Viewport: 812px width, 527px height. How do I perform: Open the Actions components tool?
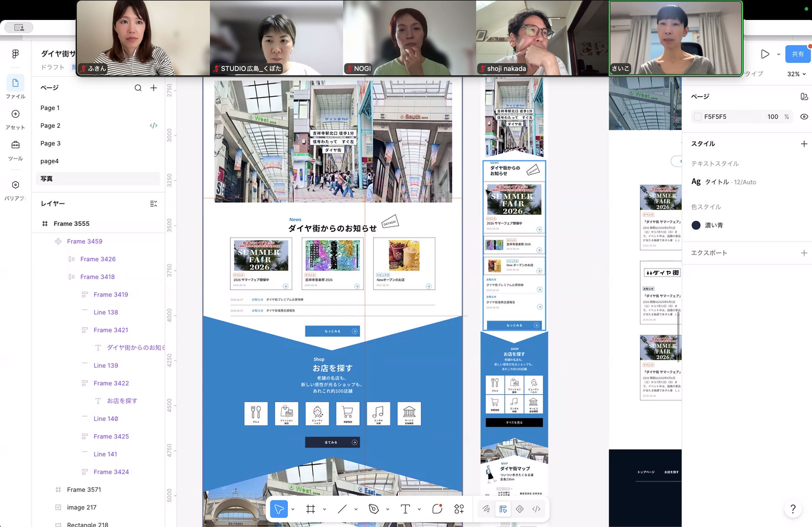tap(459, 509)
